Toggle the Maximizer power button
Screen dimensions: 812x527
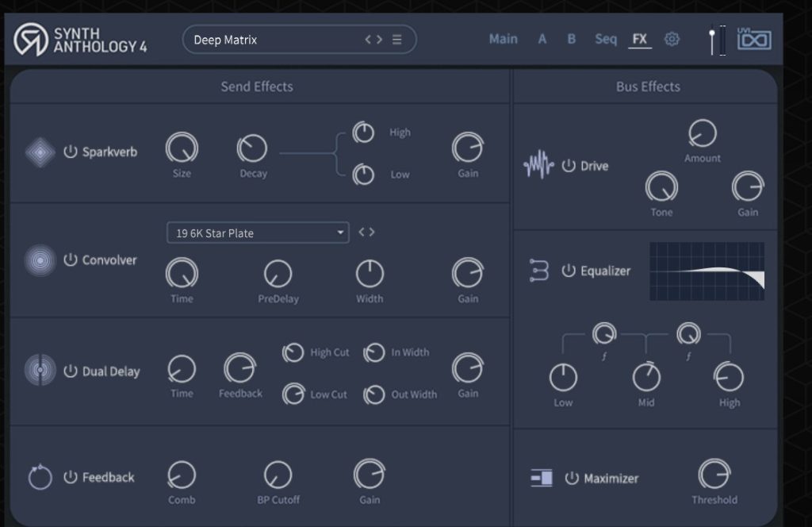click(x=572, y=479)
